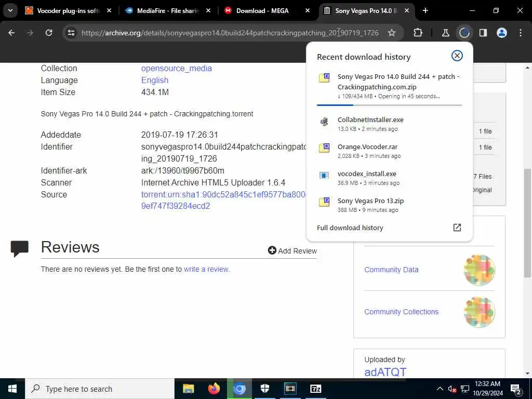Open Windows Security shield in taskbar
This screenshot has width=532, height=399.
click(264, 389)
